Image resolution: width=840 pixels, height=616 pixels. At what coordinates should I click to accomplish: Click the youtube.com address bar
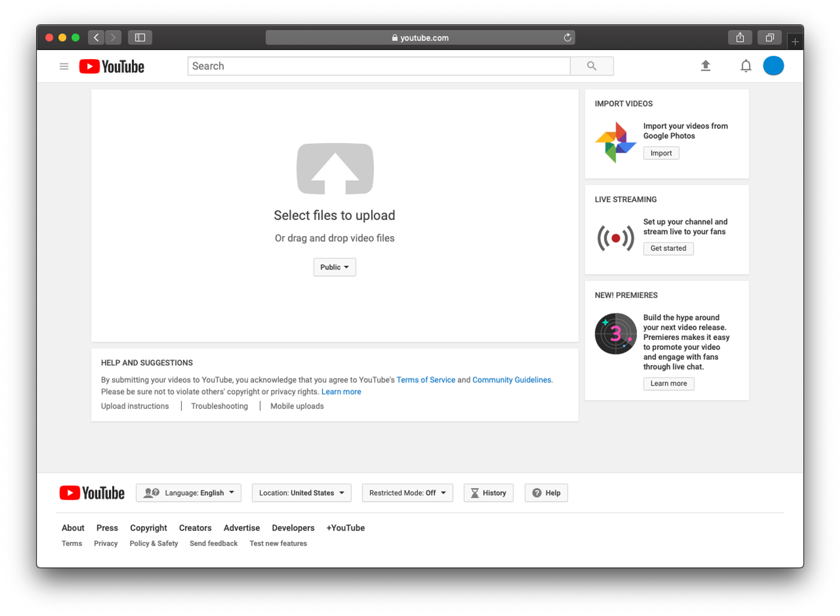click(420, 37)
